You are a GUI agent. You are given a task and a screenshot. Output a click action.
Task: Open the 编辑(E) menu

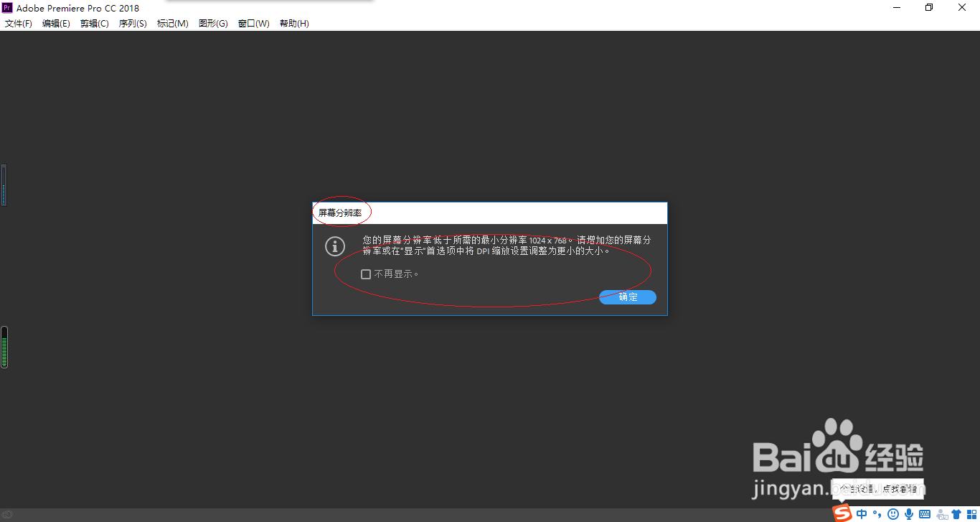[x=56, y=23]
